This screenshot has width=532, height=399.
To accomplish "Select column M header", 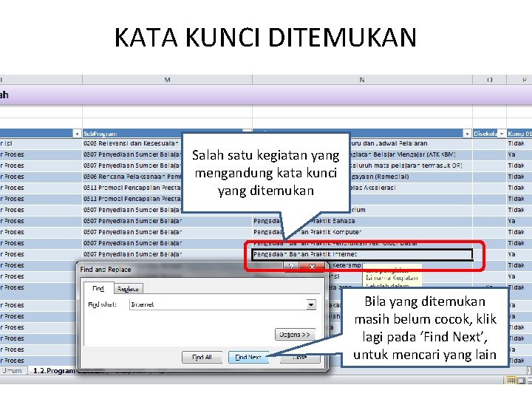I will click(167, 80).
